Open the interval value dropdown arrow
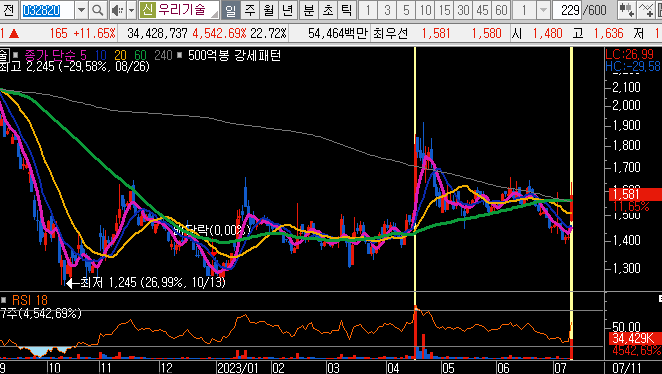Screen dimensions: 662x374 tap(544, 10)
